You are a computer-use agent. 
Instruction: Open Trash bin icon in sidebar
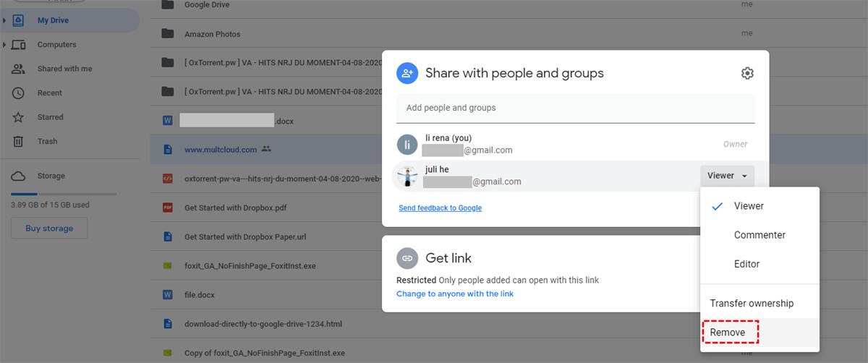[x=19, y=142]
